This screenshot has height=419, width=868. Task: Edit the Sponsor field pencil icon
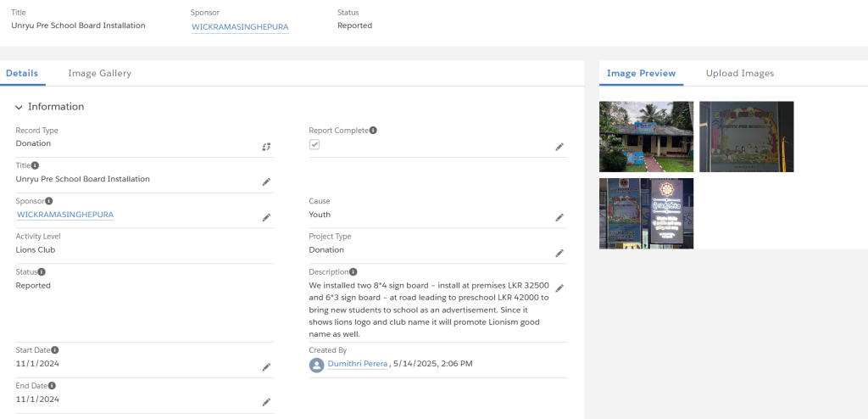[x=266, y=217]
